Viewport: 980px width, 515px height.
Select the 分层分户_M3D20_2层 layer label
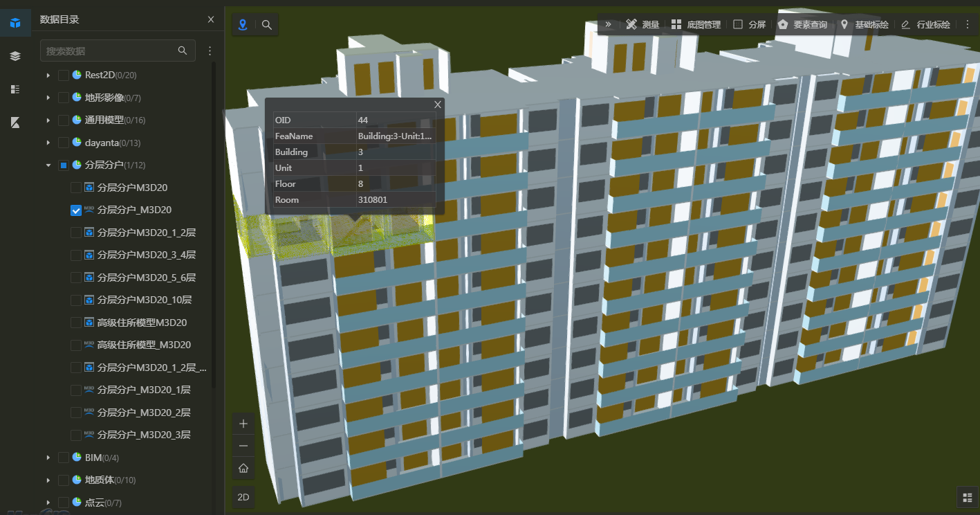pyautogui.click(x=144, y=413)
